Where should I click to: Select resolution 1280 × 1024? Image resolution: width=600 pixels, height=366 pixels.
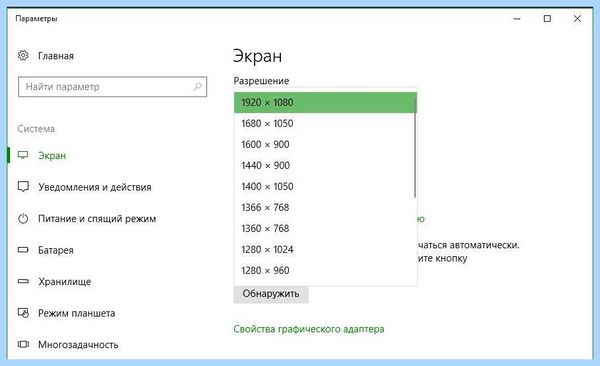(x=325, y=250)
